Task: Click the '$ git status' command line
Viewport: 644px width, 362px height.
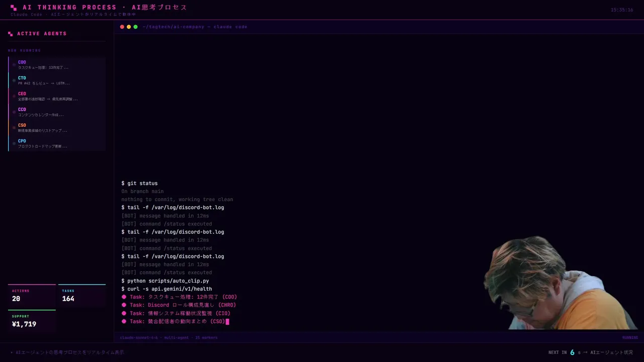Action: click(x=139, y=184)
